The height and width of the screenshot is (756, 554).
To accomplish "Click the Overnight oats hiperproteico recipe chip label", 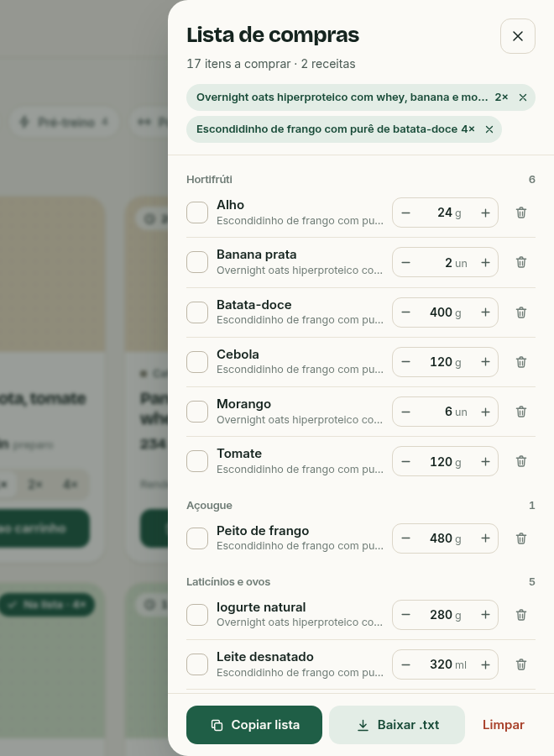I will [342, 97].
